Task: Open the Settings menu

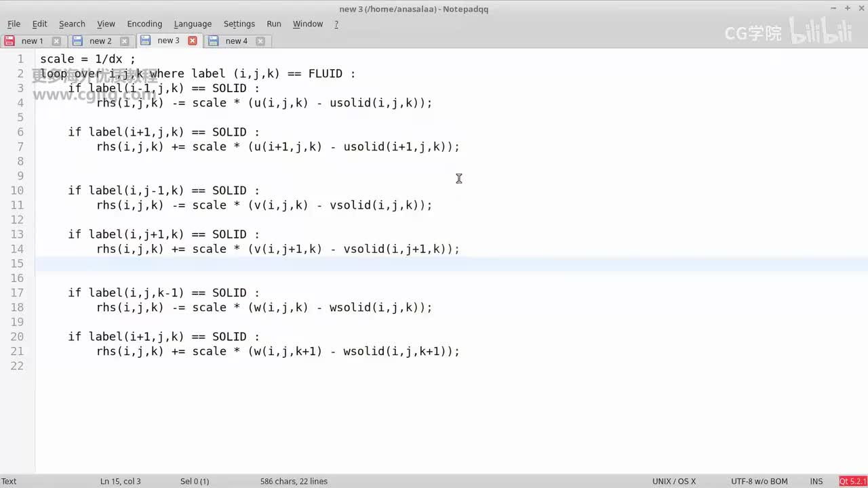Action: click(239, 24)
